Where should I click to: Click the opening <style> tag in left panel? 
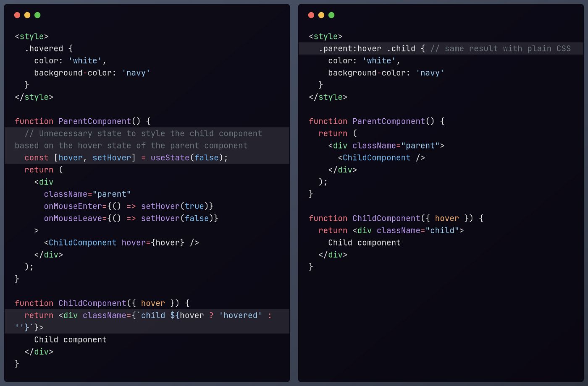31,37
